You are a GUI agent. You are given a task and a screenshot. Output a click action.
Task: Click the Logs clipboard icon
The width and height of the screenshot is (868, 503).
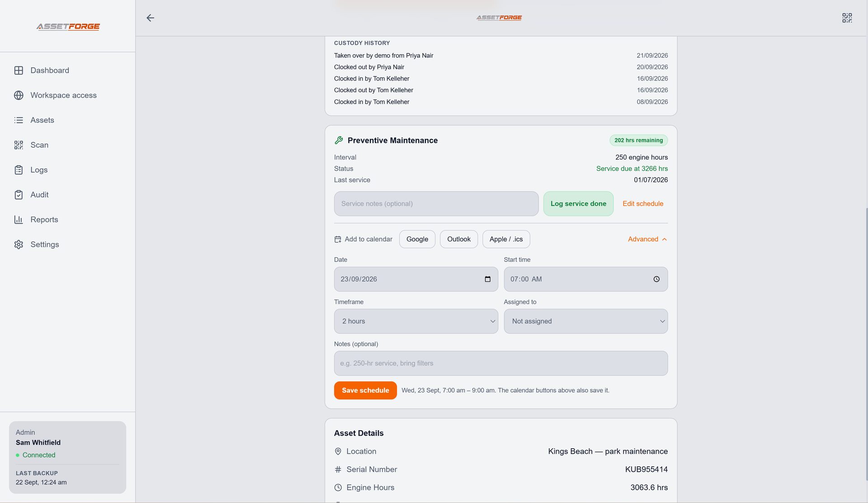point(19,170)
